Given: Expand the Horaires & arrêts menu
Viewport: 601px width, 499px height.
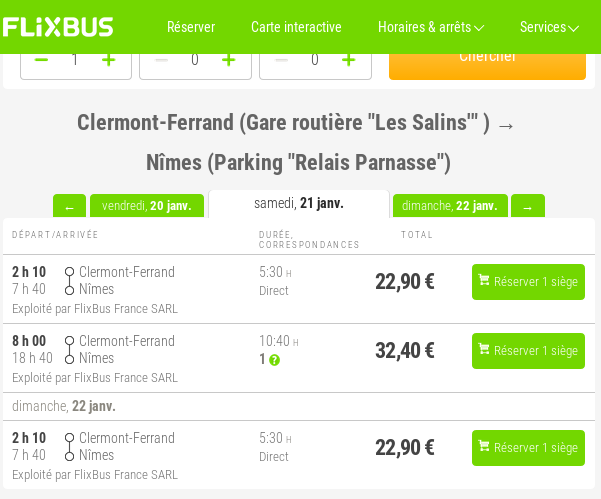Looking at the screenshot, I should tap(431, 27).
